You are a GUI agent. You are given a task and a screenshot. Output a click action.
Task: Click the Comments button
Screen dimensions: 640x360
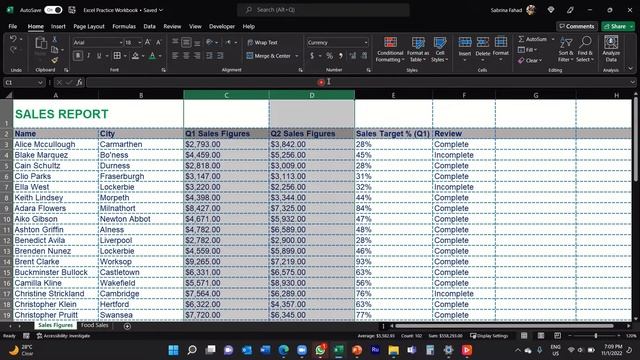(x=577, y=26)
